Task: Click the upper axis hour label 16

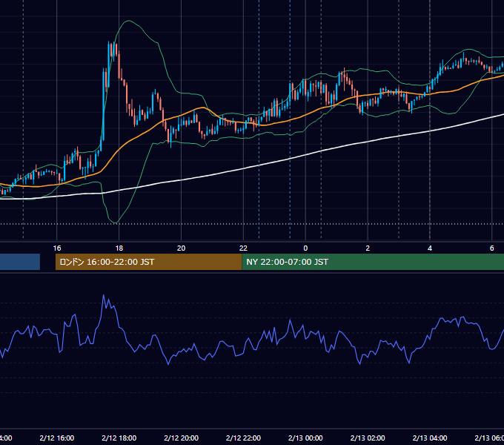Action: [x=57, y=248]
